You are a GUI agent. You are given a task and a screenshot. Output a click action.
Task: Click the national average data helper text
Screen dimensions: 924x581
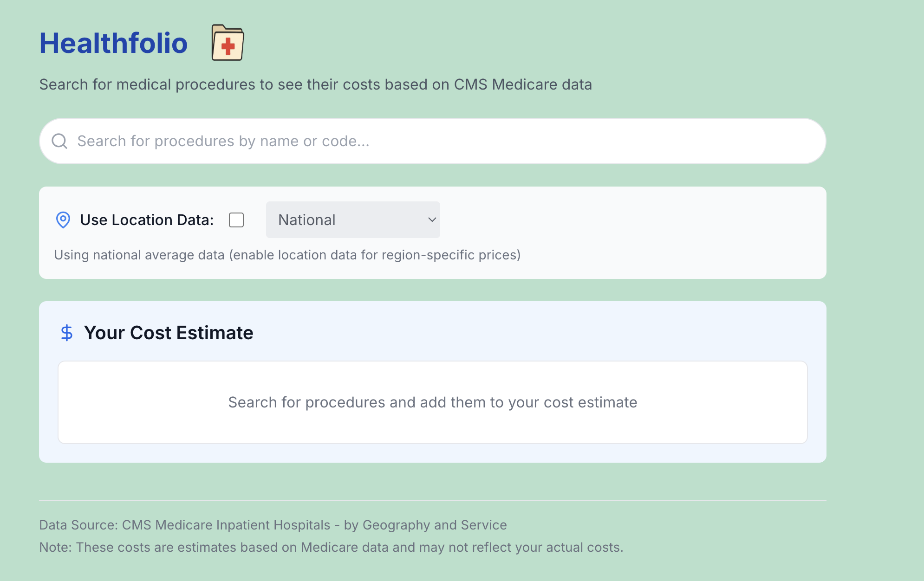(287, 255)
